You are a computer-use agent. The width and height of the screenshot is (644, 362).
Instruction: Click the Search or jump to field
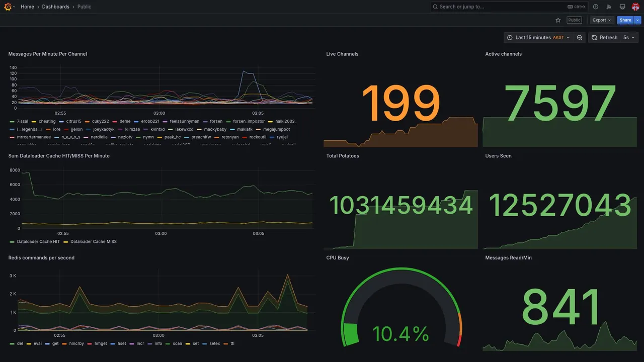pos(508,7)
